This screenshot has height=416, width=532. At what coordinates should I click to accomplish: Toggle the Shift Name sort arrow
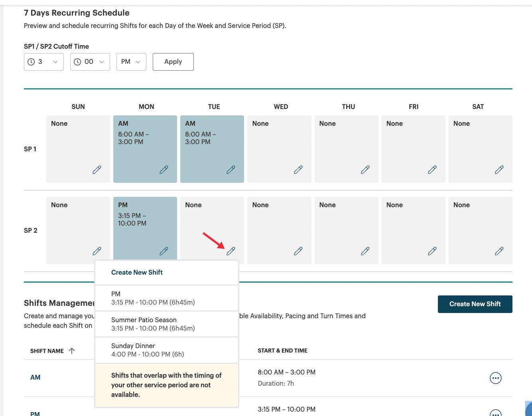72,351
